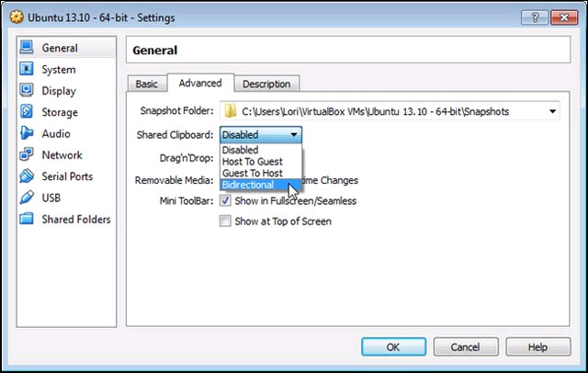Confirm settings with OK button

coord(392,347)
